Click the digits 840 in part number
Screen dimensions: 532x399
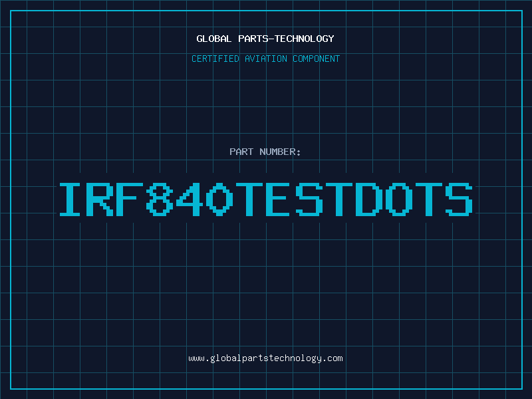[190, 199]
